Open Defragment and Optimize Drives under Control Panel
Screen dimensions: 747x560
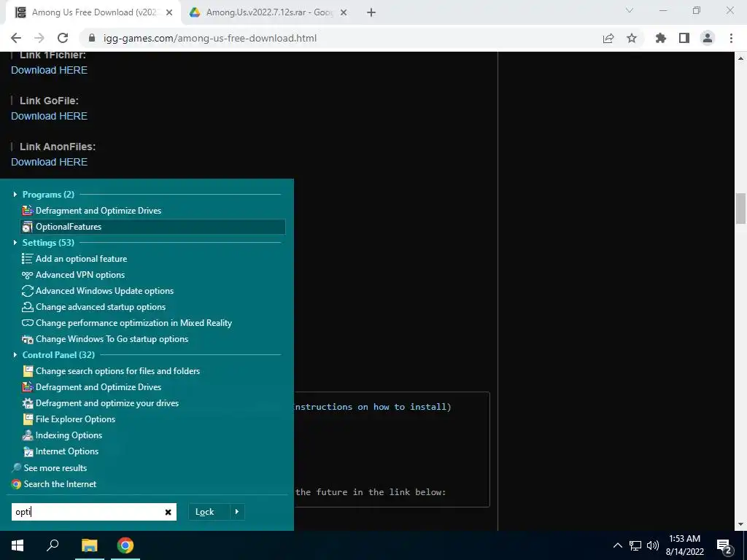pyautogui.click(x=91, y=387)
